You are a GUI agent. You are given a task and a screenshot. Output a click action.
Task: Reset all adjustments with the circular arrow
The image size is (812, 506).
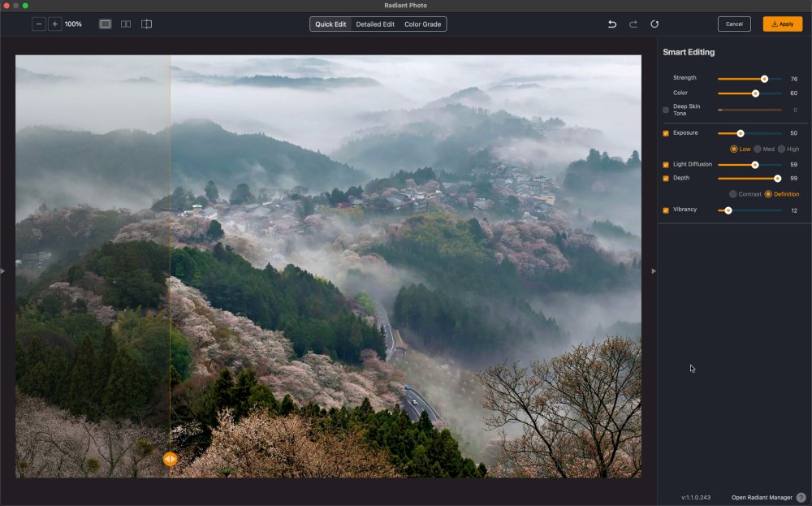[654, 24]
